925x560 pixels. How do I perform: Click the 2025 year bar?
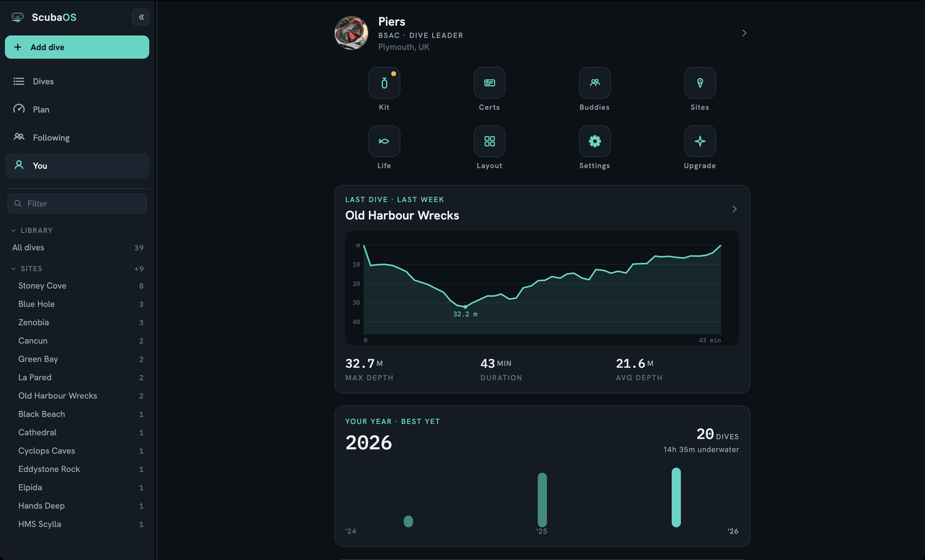click(x=542, y=500)
